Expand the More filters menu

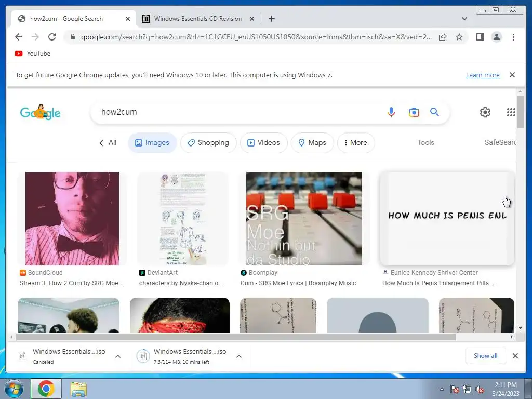[x=355, y=142]
